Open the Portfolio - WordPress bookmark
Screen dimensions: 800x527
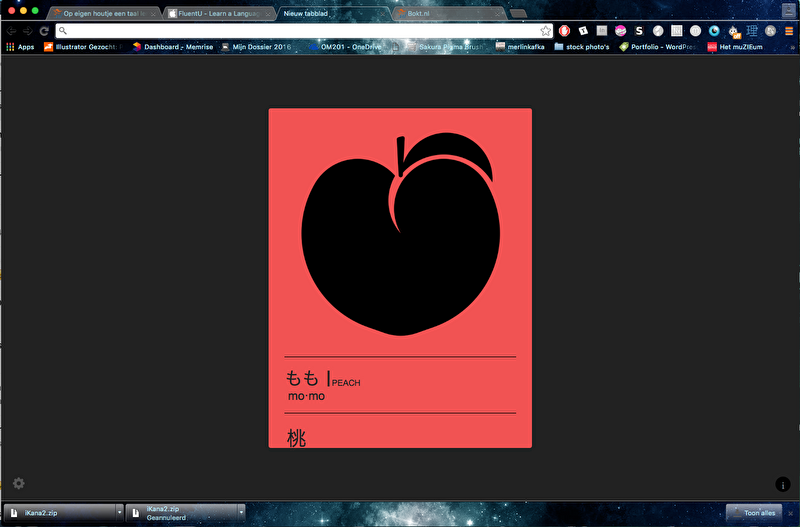click(x=661, y=46)
